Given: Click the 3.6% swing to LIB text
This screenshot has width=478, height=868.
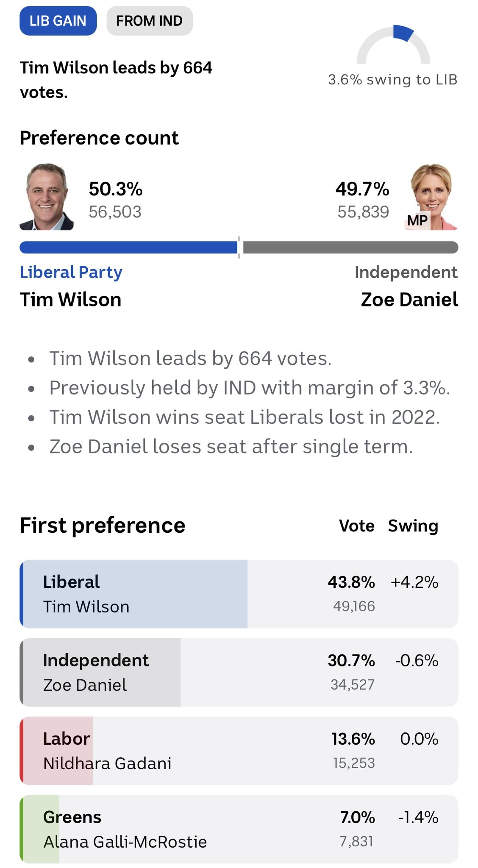Looking at the screenshot, I should click(393, 80).
